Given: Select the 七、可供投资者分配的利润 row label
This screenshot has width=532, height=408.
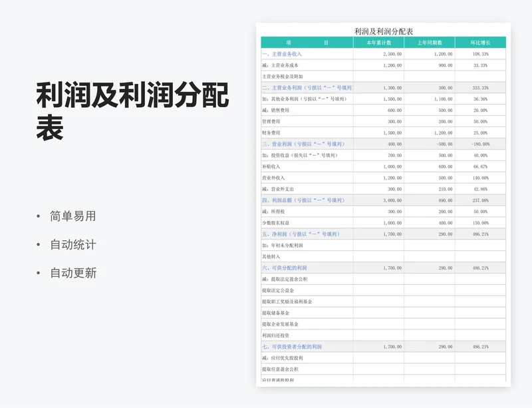Looking at the screenshot, I should [292, 347].
